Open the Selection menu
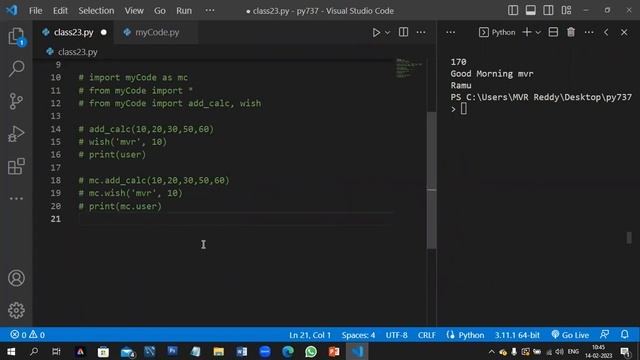 (96, 11)
